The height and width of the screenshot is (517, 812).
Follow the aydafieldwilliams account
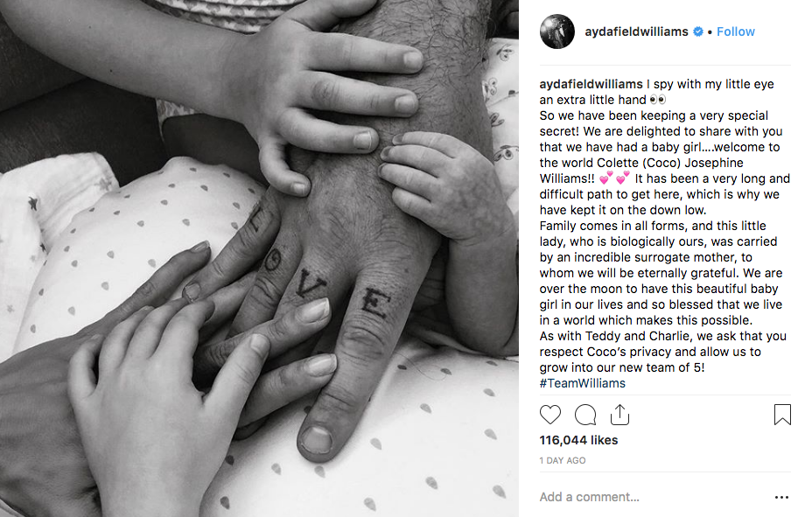point(735,31)
